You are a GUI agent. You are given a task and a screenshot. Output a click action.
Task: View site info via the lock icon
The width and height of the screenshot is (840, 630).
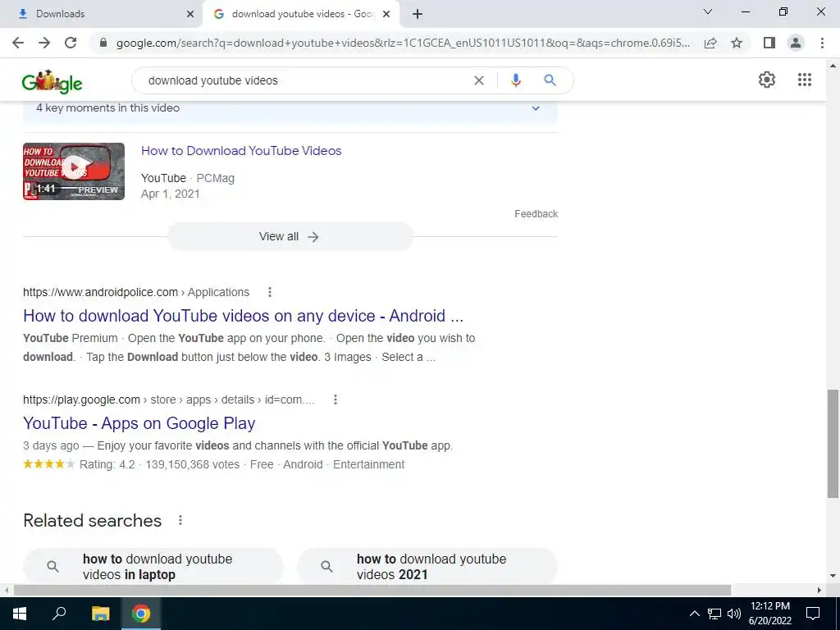tap(103, 43)
